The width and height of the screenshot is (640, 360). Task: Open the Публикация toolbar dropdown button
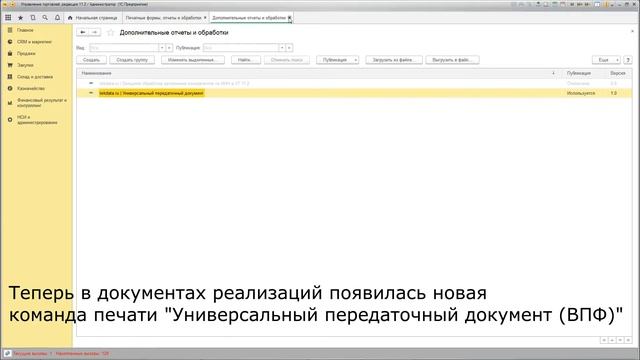tap(338, 60)
